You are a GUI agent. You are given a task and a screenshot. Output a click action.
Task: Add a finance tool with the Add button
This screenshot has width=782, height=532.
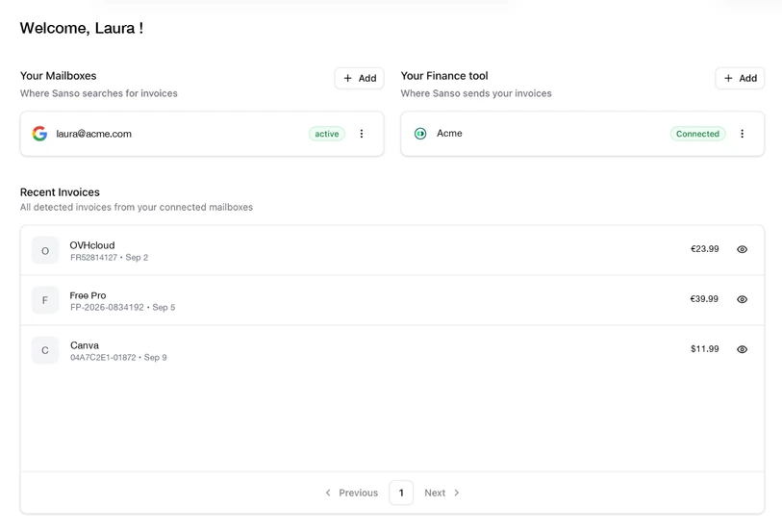(x=740, y=78)
